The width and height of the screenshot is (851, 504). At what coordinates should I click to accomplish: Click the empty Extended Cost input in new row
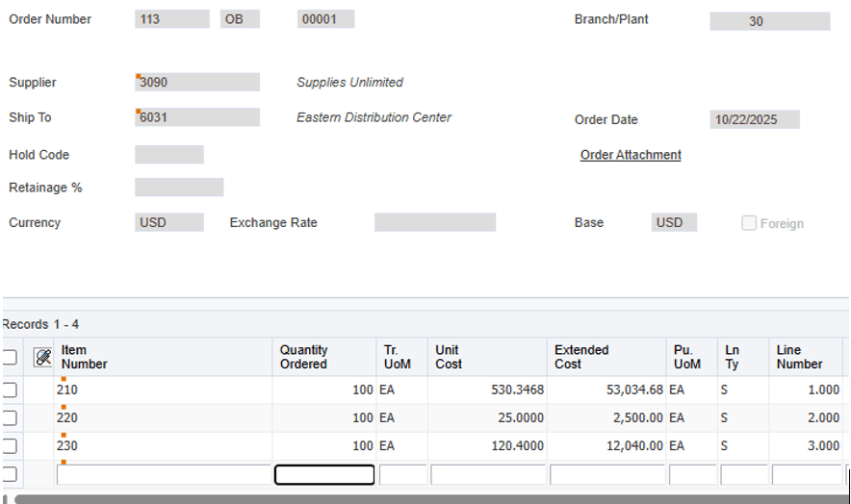click(x=607, y=475)
